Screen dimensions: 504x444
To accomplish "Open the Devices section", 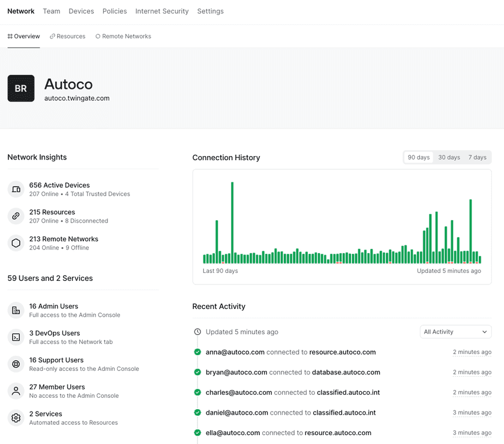I will 82,11.
